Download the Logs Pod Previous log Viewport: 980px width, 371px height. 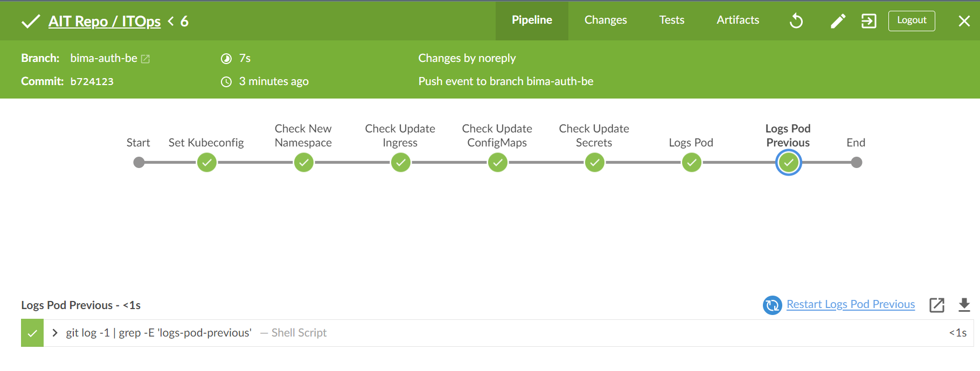pyautogui.click(x=964, y=305)
